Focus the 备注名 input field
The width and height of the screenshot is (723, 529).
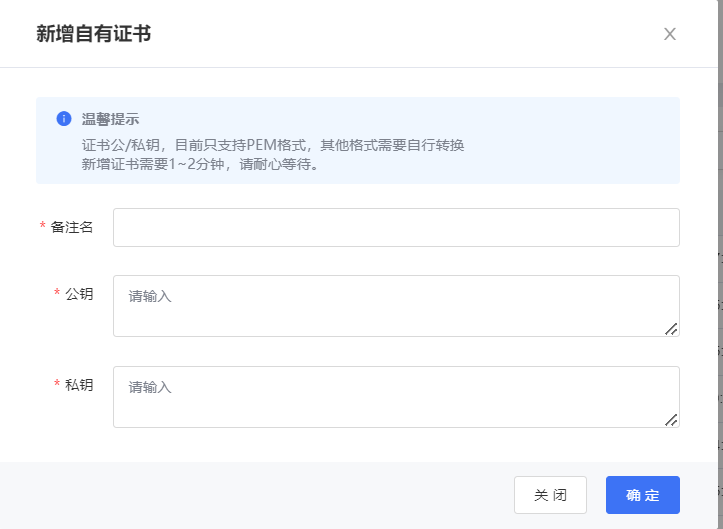tap(396, 228)
